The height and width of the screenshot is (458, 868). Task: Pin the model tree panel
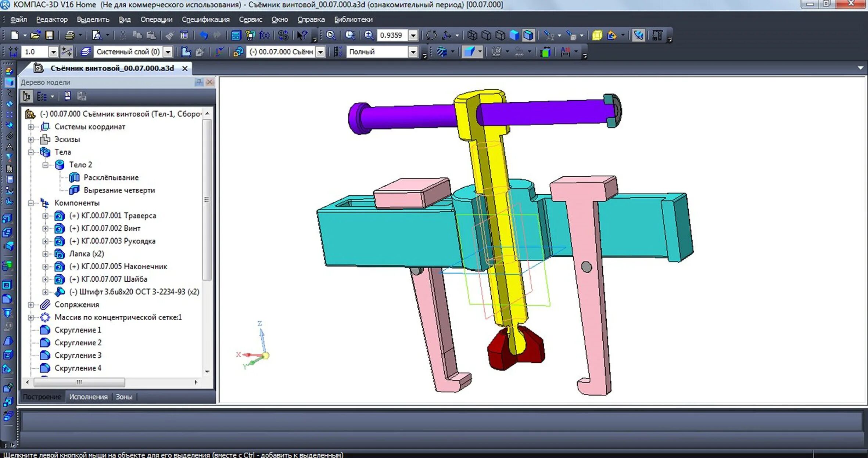pos(199,82)
